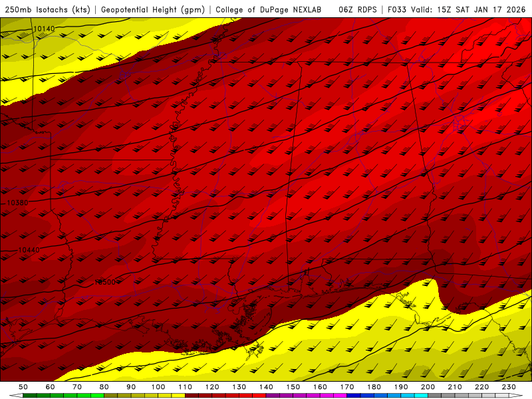Click the 70 value on the color scale
Viewport: 532px width, 399px height.
pyautogui.click(x=77, y=387)
